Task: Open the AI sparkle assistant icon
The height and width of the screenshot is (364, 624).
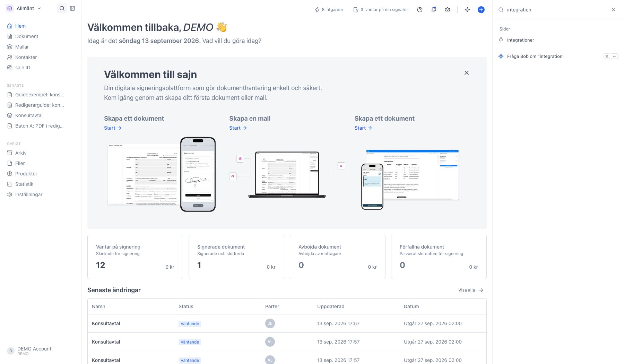Action: pos(467,10)
